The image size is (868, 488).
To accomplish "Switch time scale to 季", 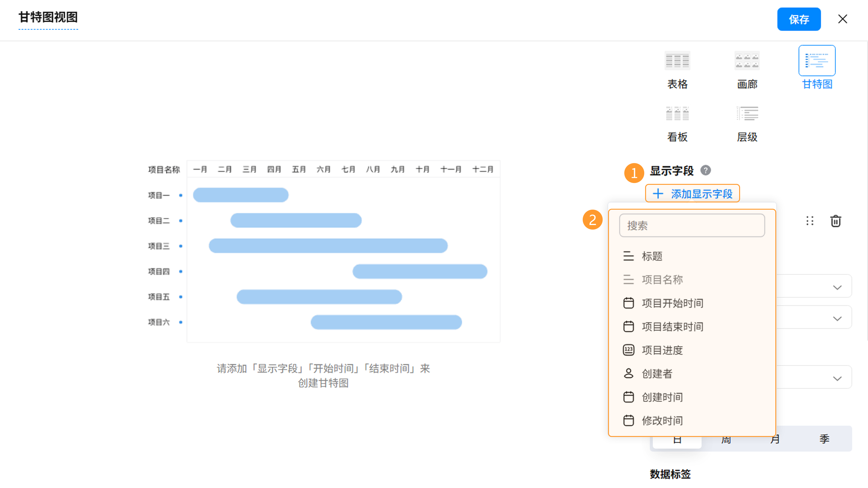I will (x=824, y=439).
